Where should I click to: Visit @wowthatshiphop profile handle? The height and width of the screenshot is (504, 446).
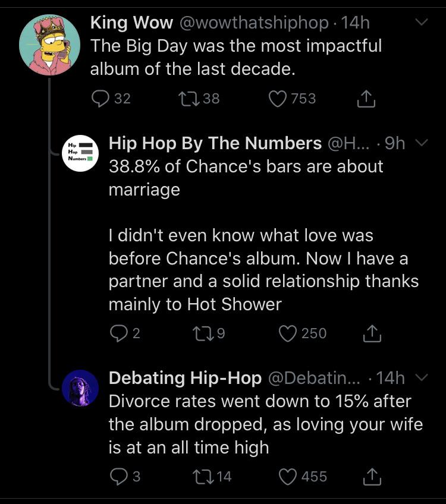click(x=253, y=23)
